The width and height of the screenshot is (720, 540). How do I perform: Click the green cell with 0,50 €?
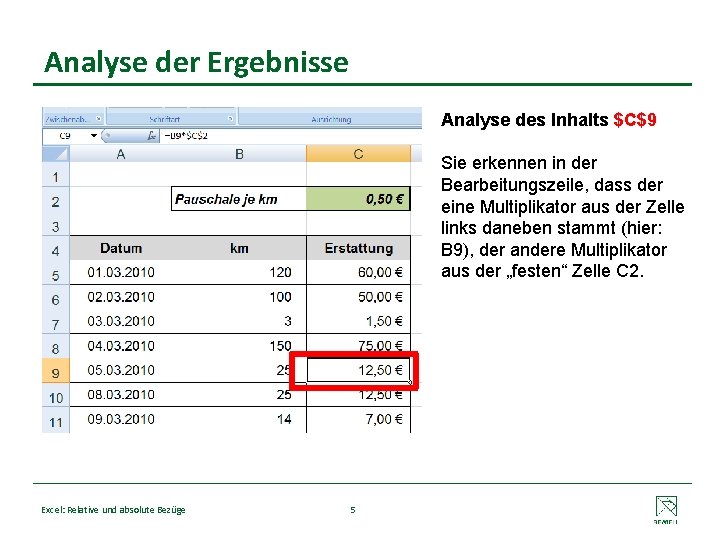coord(358,199)
